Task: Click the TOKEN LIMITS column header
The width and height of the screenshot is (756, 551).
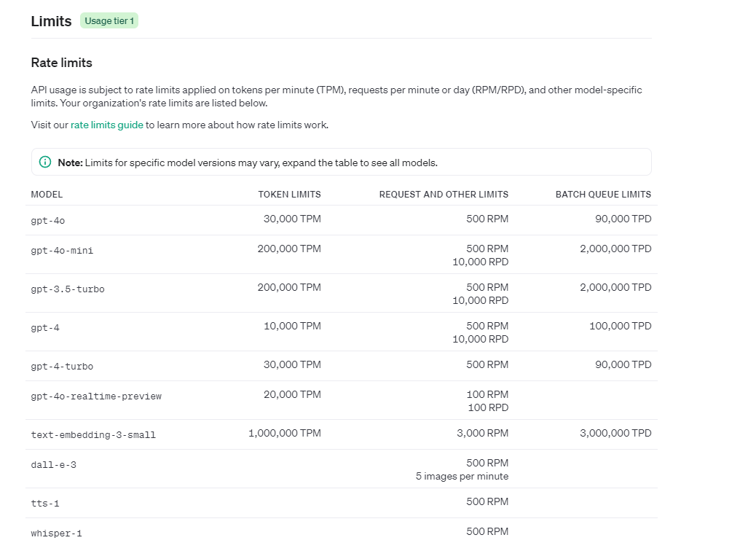Action: click(289, 195)
